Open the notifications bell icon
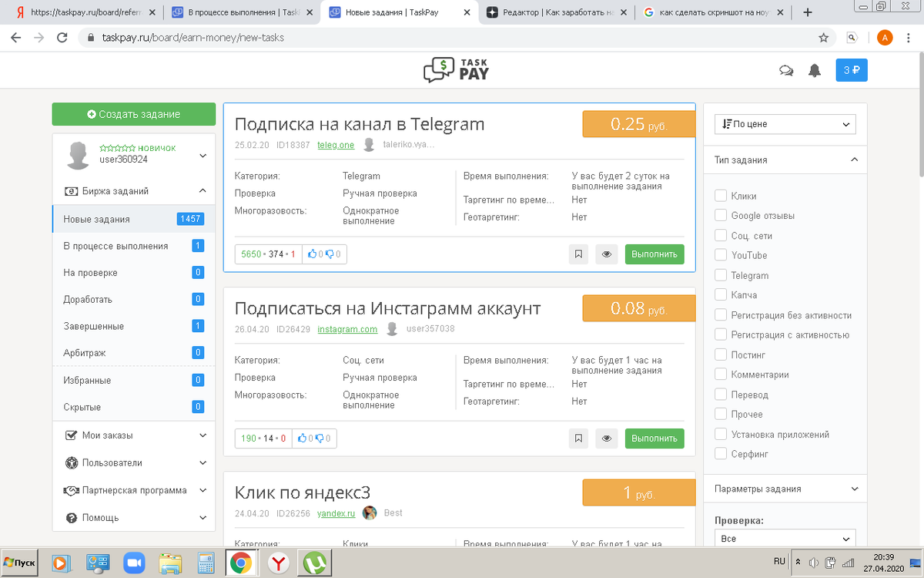This screenshot has width=924, height=578. point(815,70)
